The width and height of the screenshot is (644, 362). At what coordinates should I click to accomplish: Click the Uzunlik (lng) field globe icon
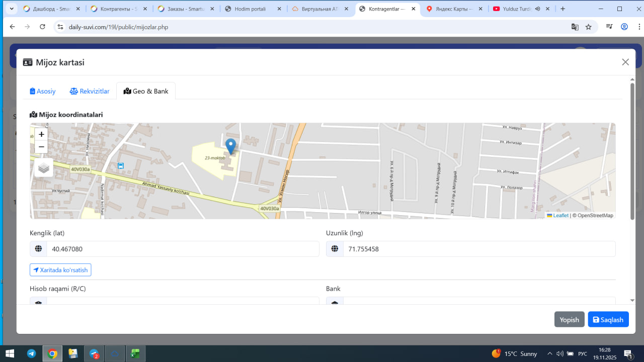click(x=335, y=249)
